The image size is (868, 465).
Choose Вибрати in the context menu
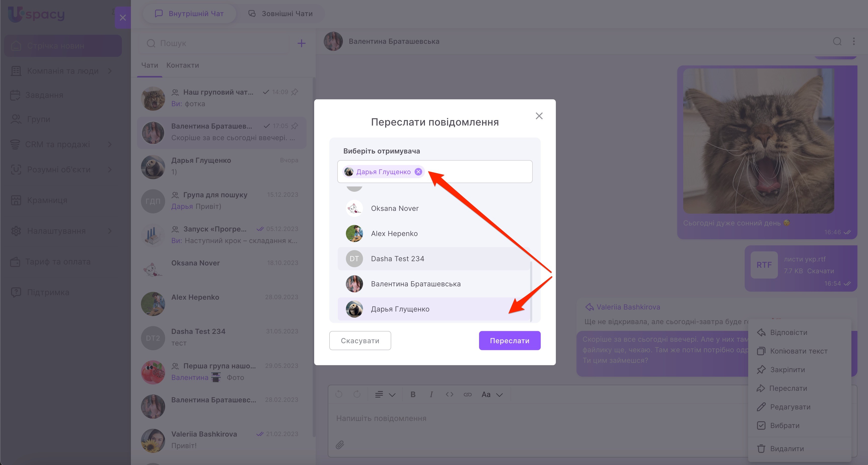(784, 425)
